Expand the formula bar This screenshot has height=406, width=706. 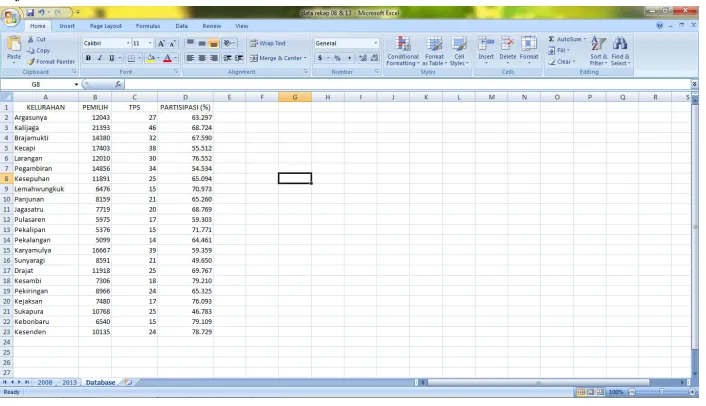coord(694,84)
